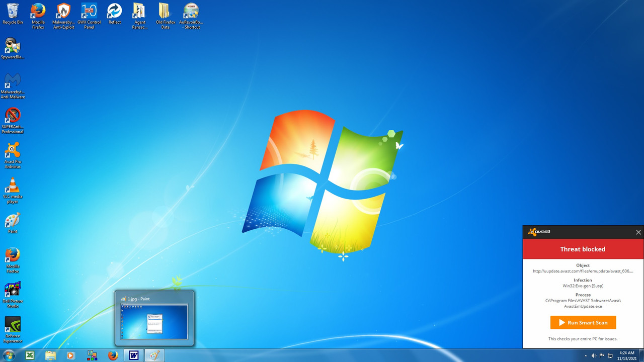The height and width of the screenshot is (362, 644).
Task: Click the Win32:Evo-gen [Susp] infection text
Action: (x=583, y=286)
